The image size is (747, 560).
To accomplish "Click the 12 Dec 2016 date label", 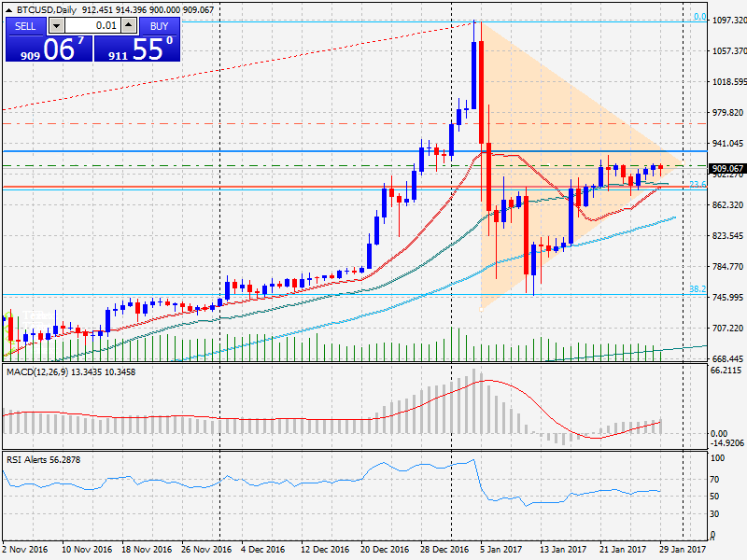I will (x=325, y=549).
